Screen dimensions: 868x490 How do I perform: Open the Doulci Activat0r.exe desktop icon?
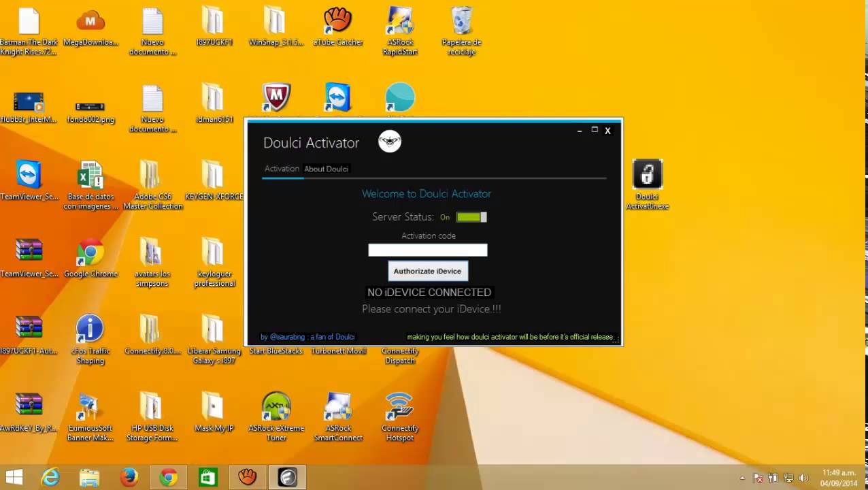(647, 183)
